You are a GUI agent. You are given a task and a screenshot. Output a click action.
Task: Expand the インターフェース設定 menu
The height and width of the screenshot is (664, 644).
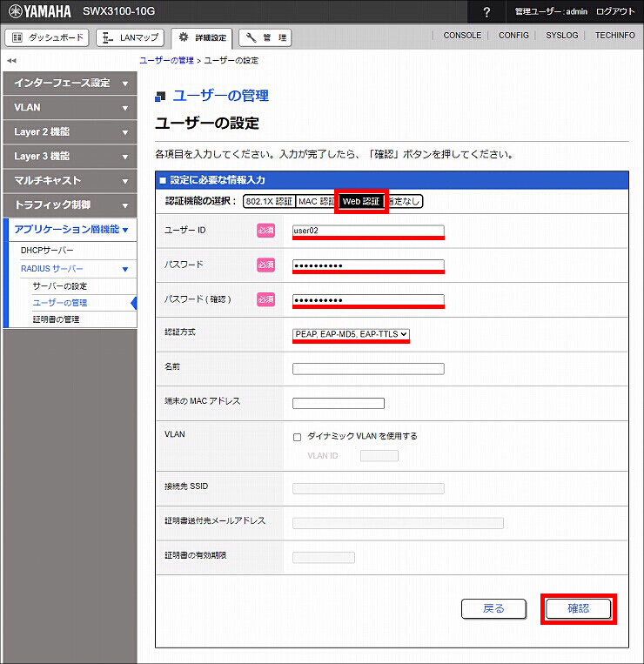click(70, 83)
